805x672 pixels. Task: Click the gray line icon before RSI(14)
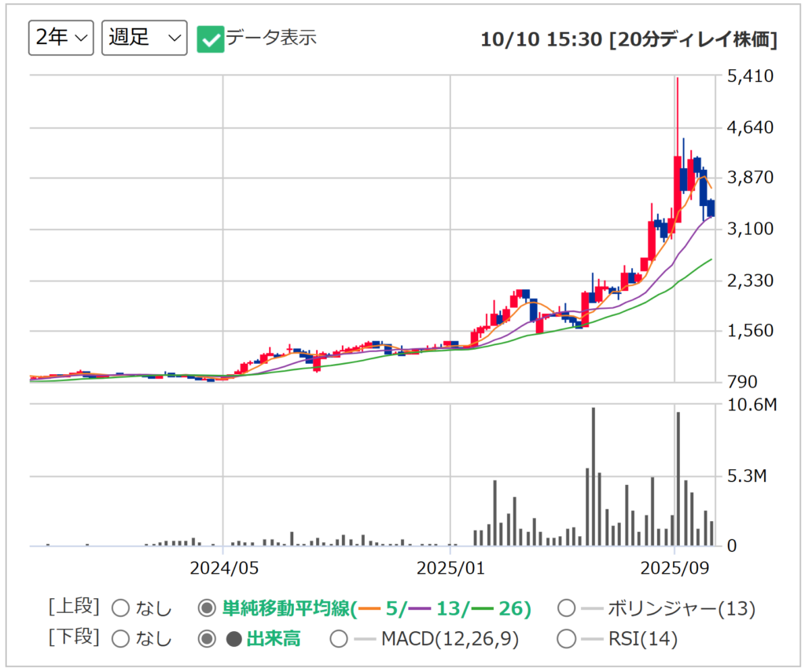591,640
